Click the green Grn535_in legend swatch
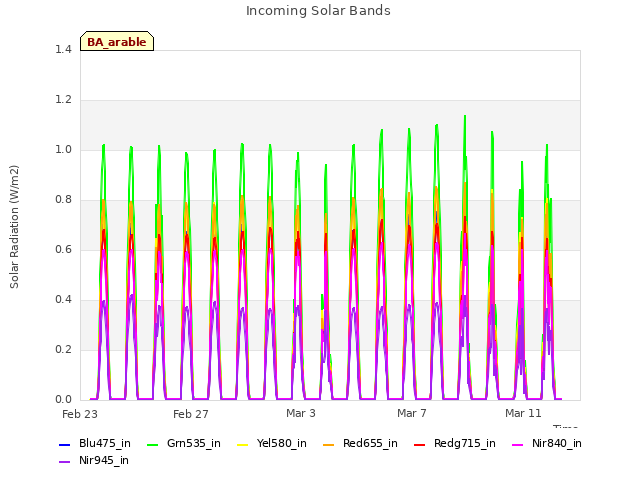The image size is (640, 480). [x=152, y=444]
